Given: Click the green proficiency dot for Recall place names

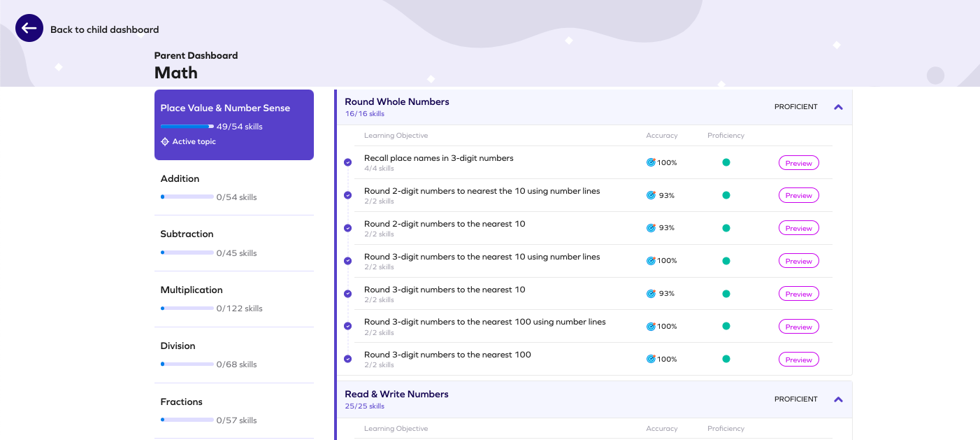Looking at the screenshot, I should coord(726,161).
